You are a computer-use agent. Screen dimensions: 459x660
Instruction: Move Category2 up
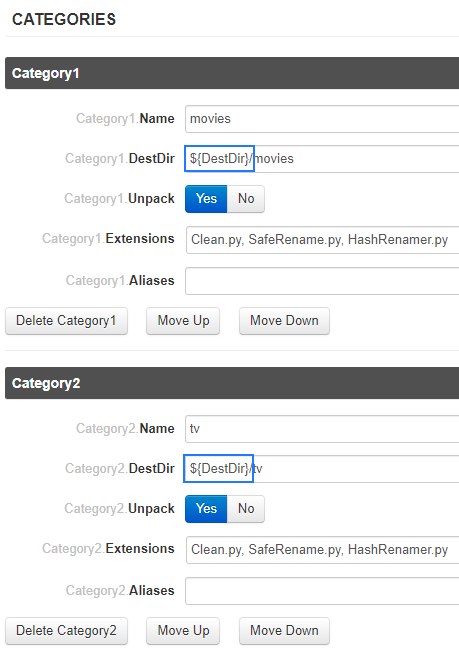point(183,631)
